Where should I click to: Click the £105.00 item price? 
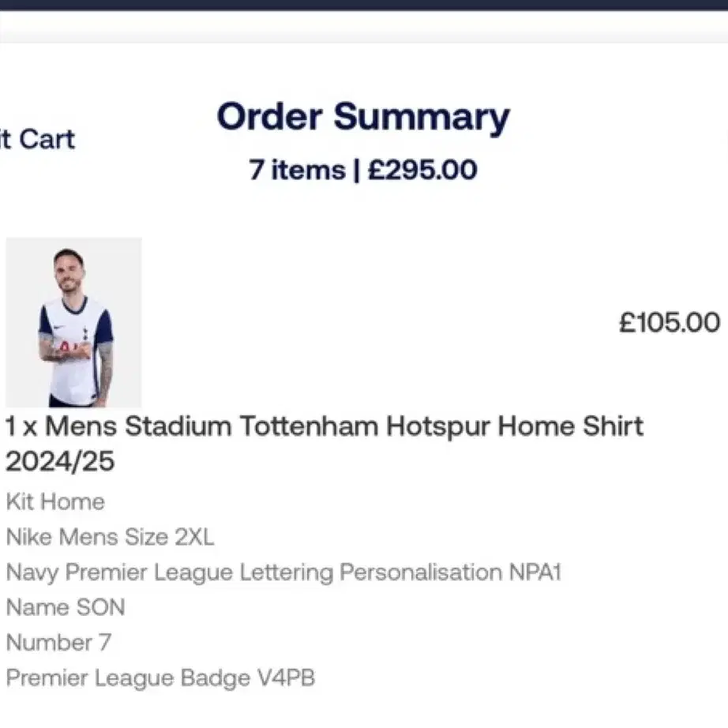pos(670,322)
